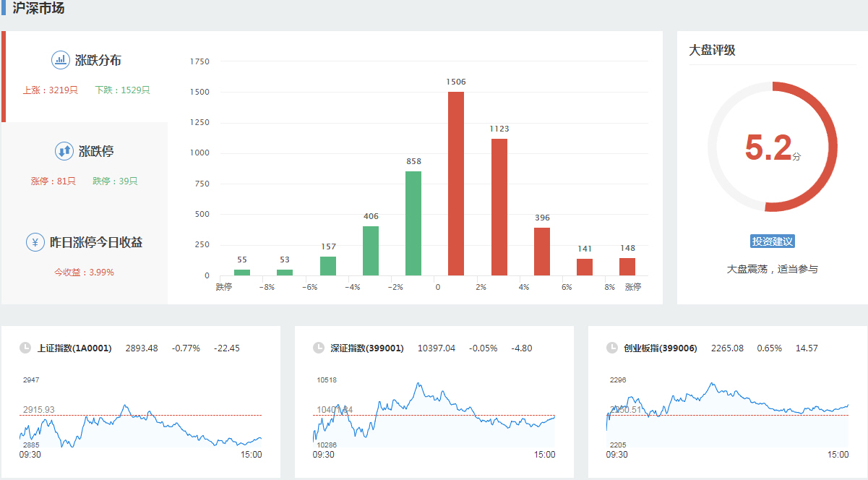
Task: Click the yen icon beside 昨日涨停今日收益
Action: pos(35,242)
